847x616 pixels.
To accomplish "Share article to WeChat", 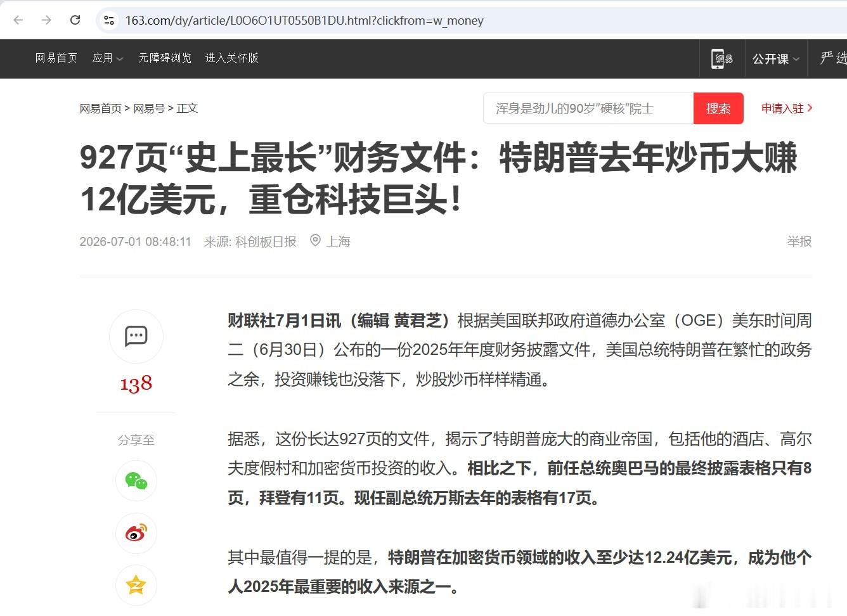I will [136, 481].
